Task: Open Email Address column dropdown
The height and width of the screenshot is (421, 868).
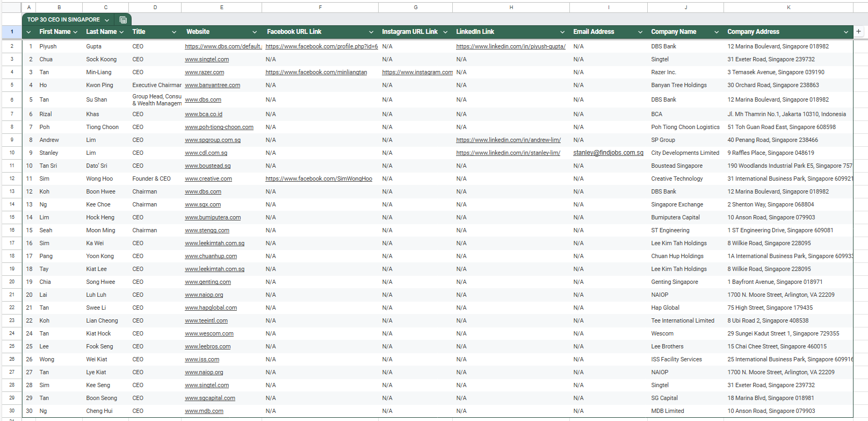Action: point(640,32)
